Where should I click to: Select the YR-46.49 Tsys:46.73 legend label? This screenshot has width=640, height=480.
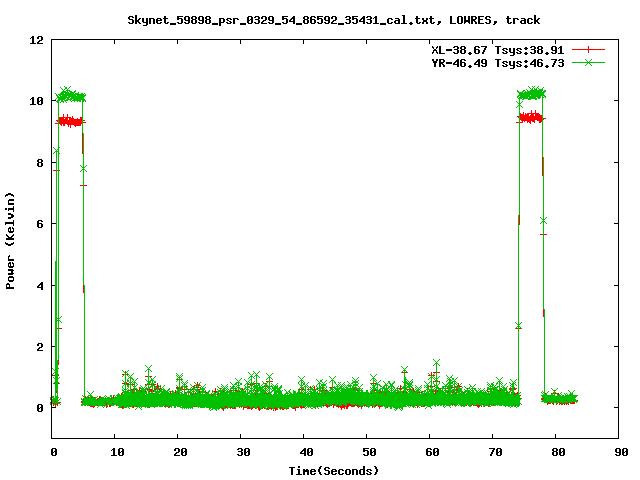[498, 63]
